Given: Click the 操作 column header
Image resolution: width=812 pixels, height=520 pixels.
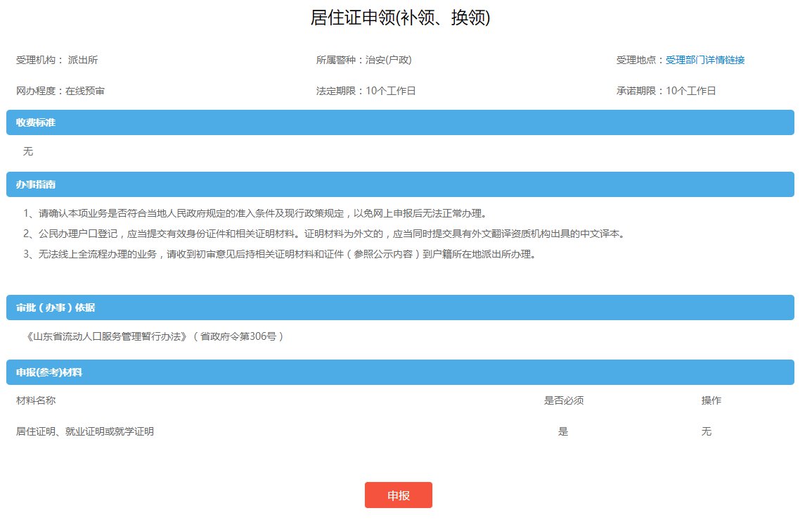Looking at the screenshot, I should coord(711,401).
